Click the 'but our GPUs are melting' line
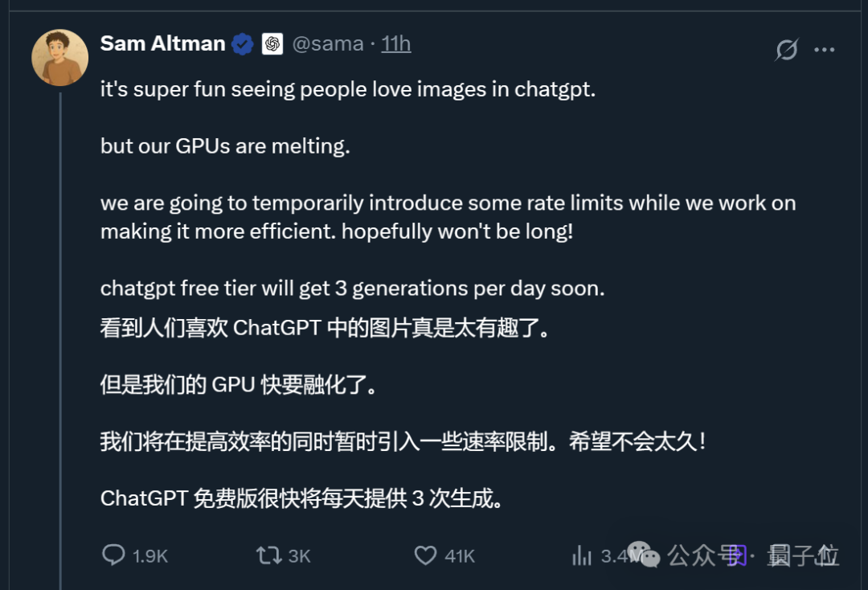868x590 pixels. coord(225,146)
